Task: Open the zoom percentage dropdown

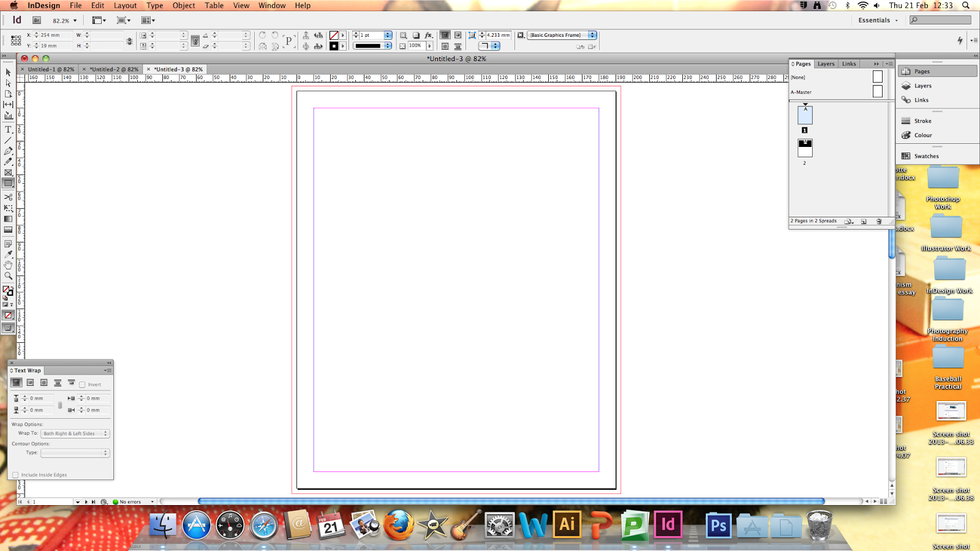Action: coord(75,20)
